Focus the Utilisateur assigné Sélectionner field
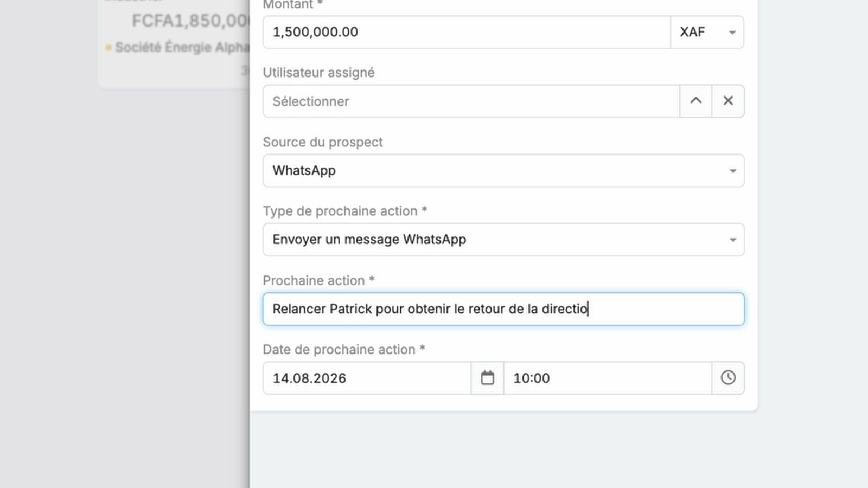The width and height of the screenshot is (868, 488). [x=471, y=101]
